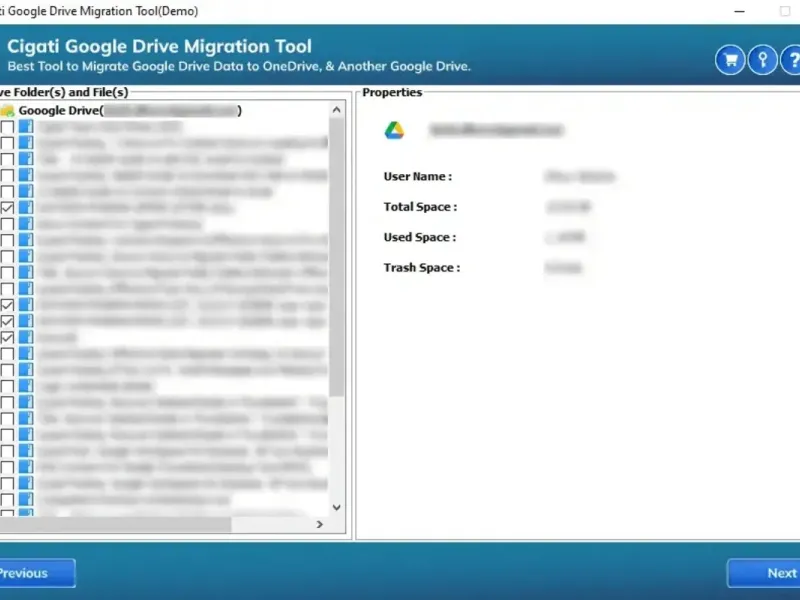Image resolution: width=800 pixels, height=600 pixels.
Task: Click the Best Tool to Migrate subtitle
Action: [239, 66]
